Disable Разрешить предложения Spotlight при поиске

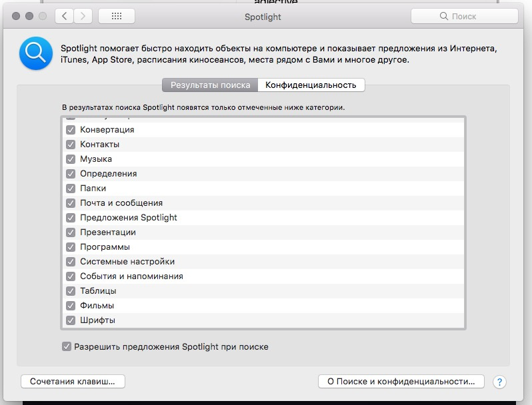pos(67,346)
